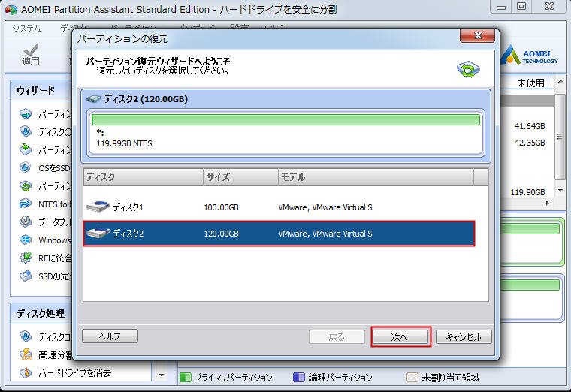
Task: Click the 未使用 column header in main window
Action: (x=530, y=83)
